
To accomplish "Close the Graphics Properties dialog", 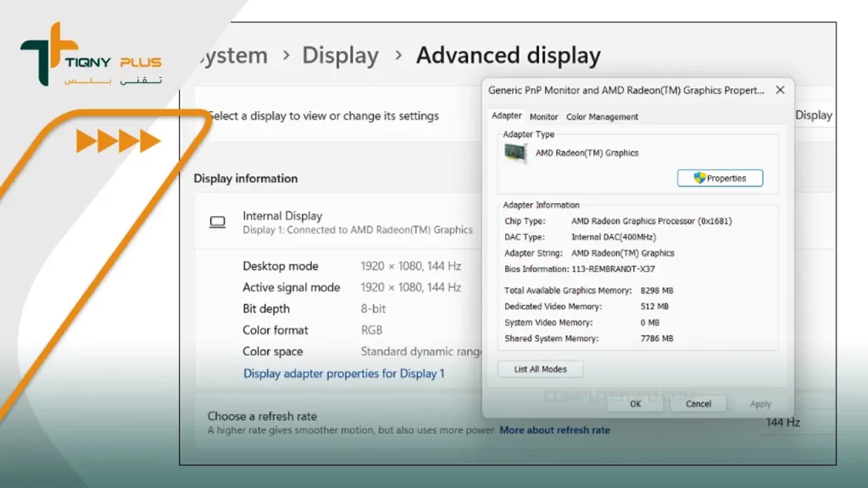I will (x=780, y=90).
